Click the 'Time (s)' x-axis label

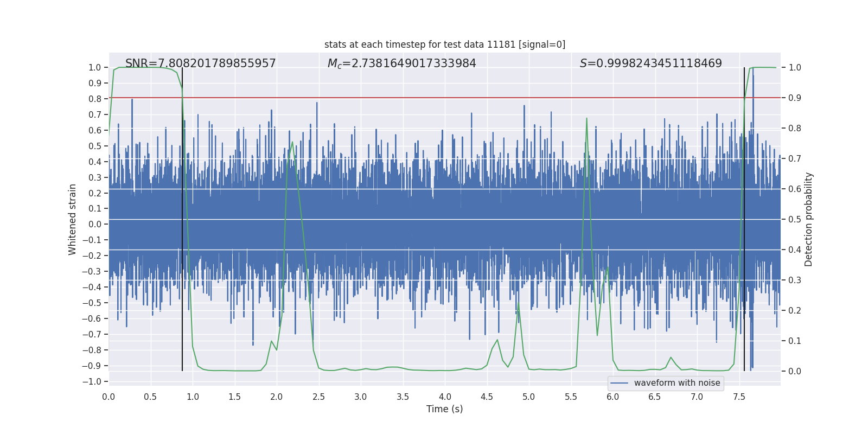click(x=444, y=409)
